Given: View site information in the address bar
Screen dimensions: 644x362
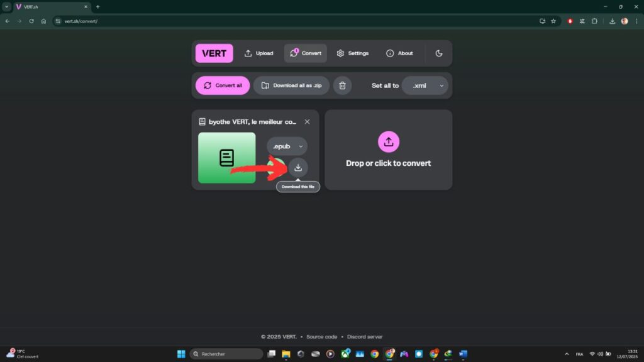Looking at the screenshot, I should point(58,21).
